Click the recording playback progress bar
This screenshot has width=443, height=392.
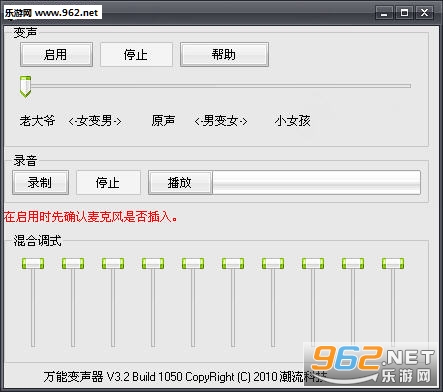pyautogui.click(x=317, y=183)
